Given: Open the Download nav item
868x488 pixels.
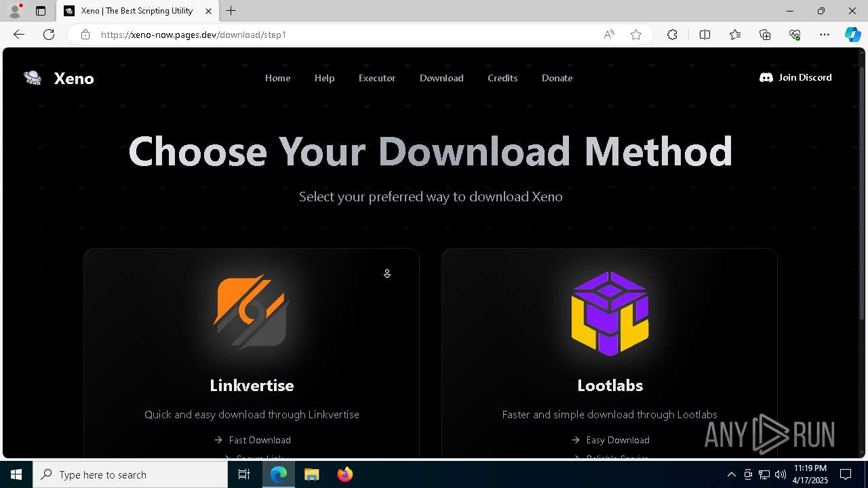Looking at the screenshot, I should (x=441, y=78).
